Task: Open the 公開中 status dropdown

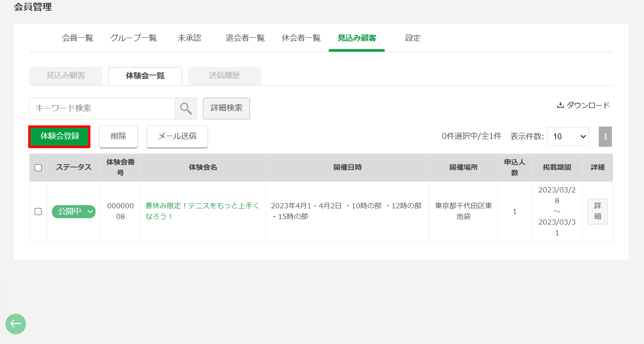Action: [x=74, y=211]
